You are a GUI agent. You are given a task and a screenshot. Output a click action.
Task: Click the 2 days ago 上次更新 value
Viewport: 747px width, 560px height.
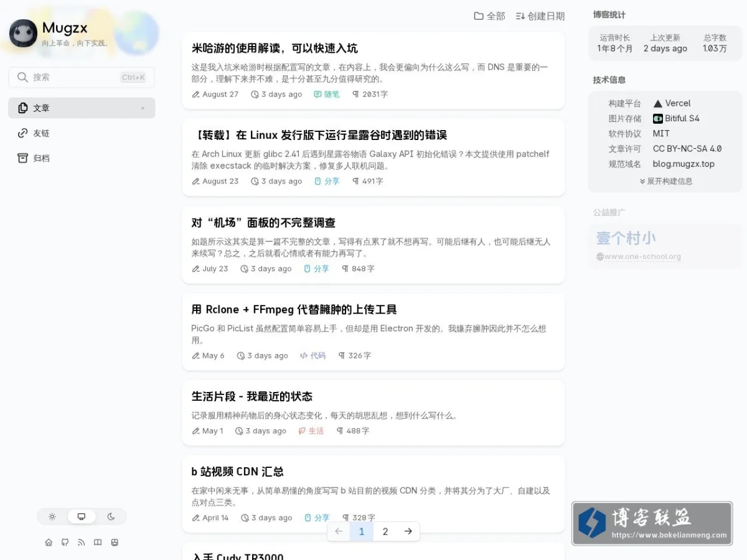pos(665,49)
